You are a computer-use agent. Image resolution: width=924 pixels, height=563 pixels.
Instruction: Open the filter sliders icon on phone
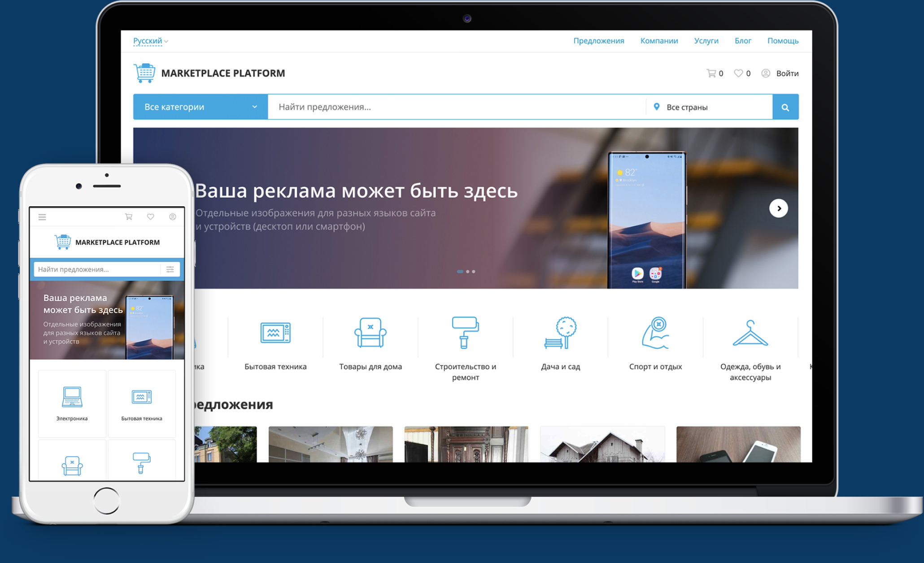[x=170, y=269]
